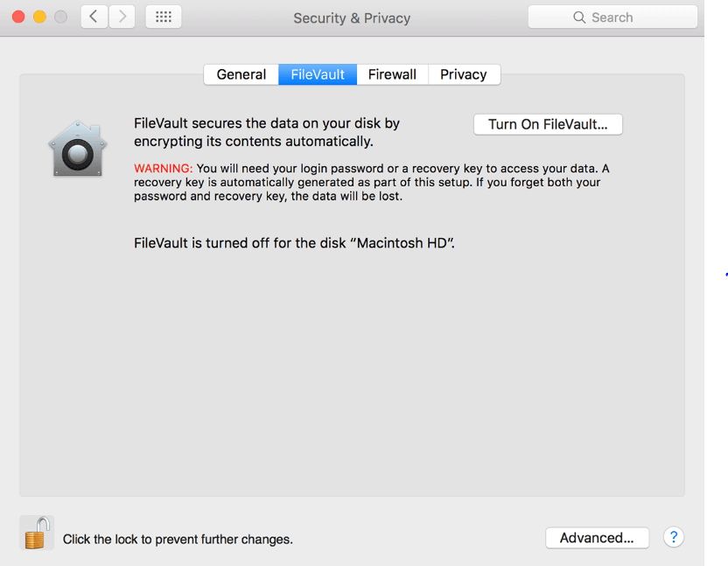
Task: Click the Macintosh HD status message
Action: pyautogui.click(x=295, y=242)
